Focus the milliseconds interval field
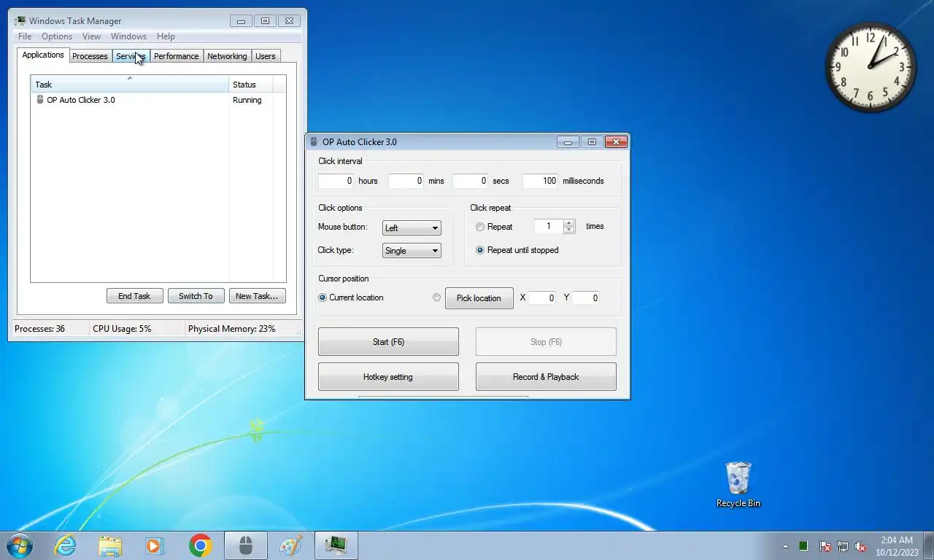Image resolution: width=934 pixels, height=560 pixels. pos(540,181)
